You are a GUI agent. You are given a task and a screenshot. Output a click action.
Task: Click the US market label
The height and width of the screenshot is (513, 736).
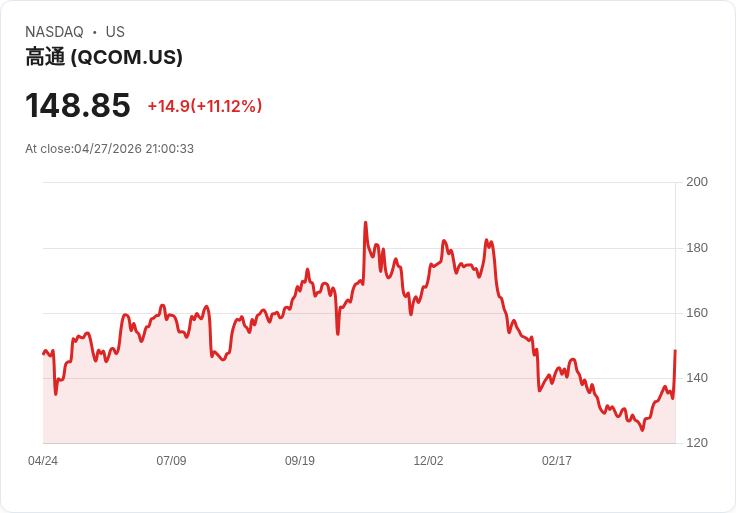click(115, 32)
